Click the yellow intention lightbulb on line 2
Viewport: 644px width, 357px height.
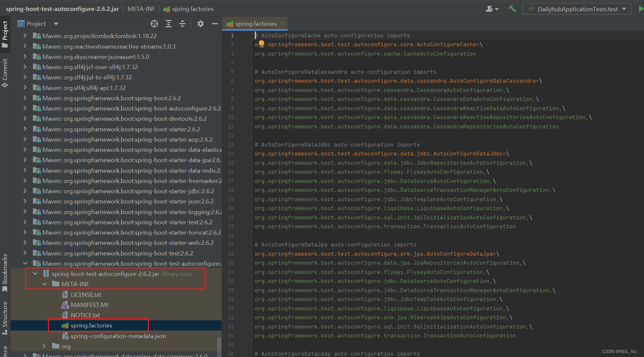(x=261, y=44)
